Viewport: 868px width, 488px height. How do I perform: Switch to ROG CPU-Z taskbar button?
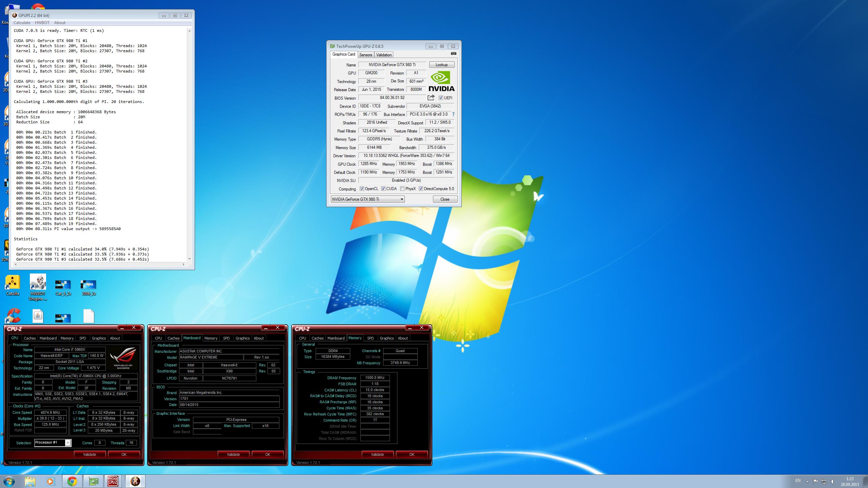pyautogui.click(x=113, y=481)
